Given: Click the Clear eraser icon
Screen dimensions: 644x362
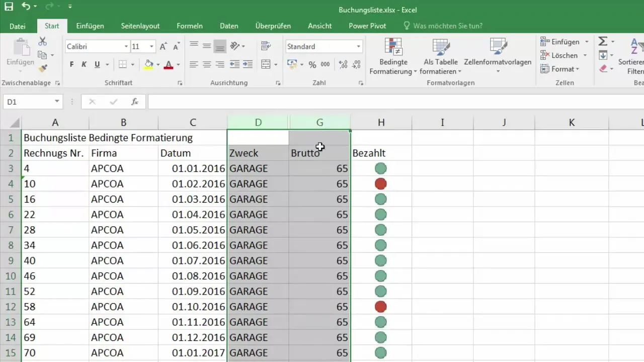Looking at the screenshot, I should 603,68.
